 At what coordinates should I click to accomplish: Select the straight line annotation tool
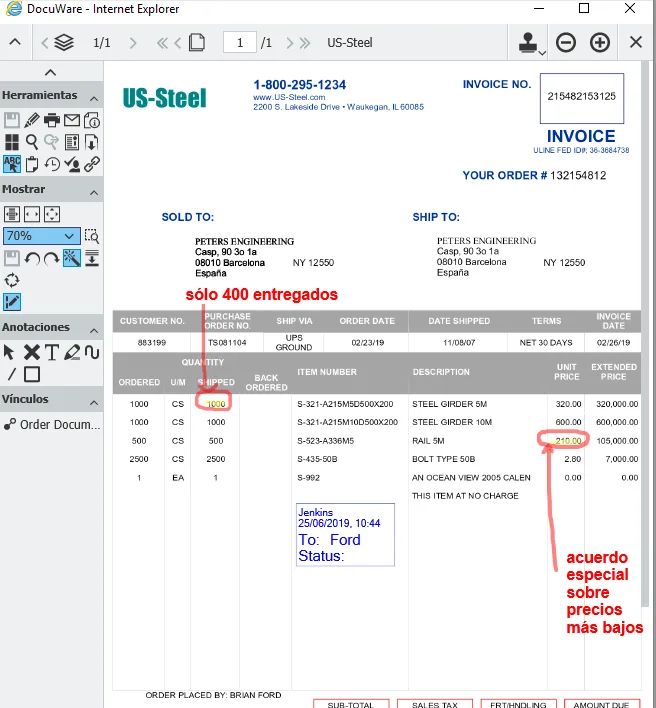(x=12, y=374)
